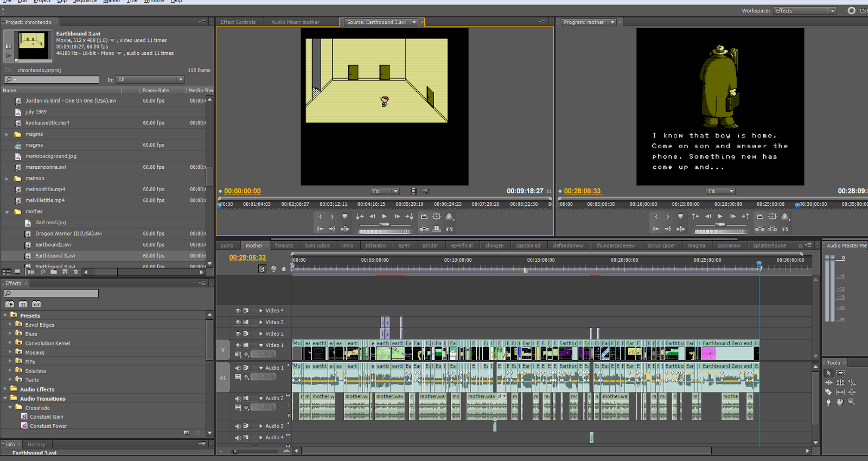Mute the Audio 2 track
868x461 pixels.
click(238, 398)
